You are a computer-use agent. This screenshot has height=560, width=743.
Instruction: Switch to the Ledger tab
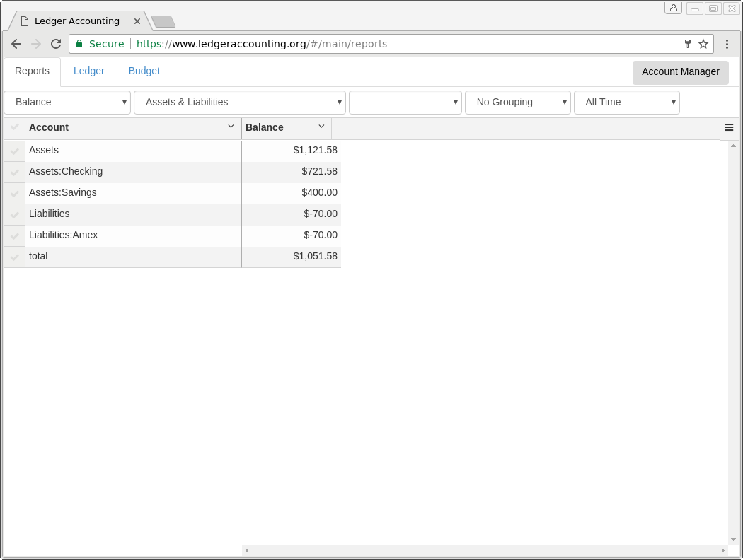(89, 71)
